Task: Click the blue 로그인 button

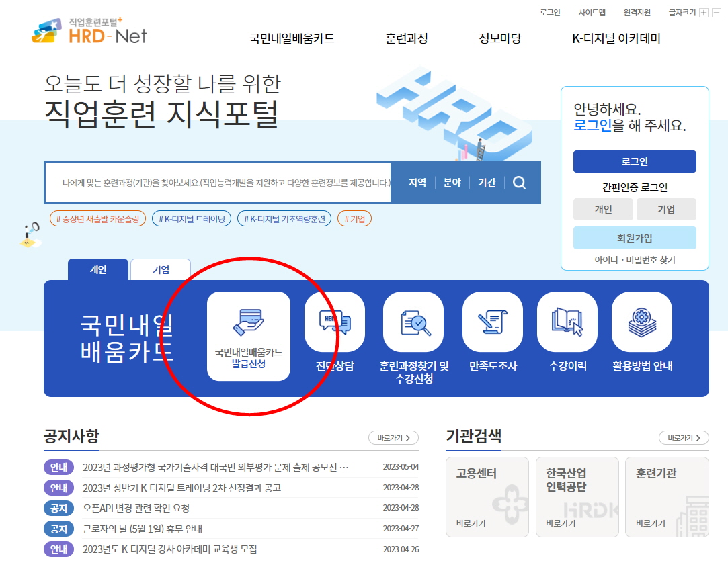Action: pyautogui.click(x=635, y=161)
